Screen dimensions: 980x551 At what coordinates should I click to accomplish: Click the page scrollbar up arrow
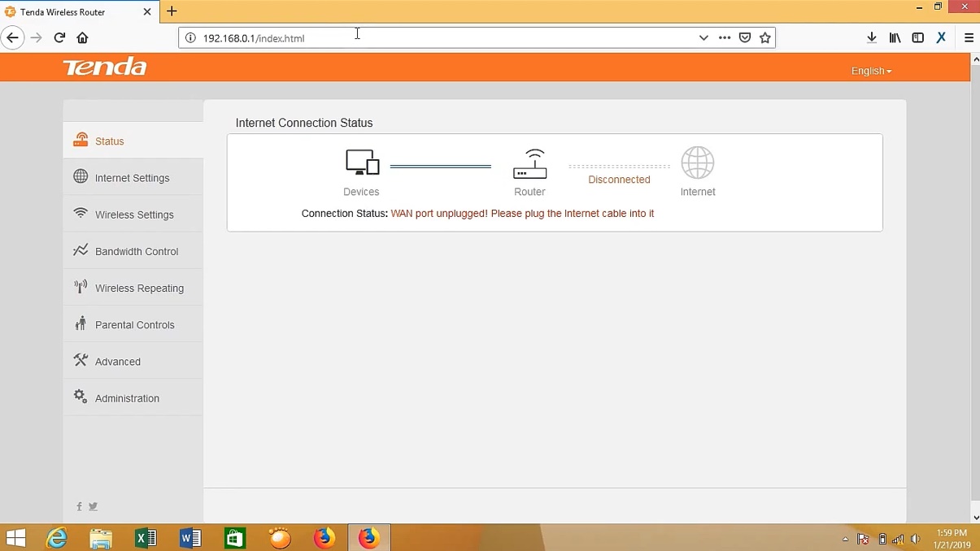(x=976, y=59)
